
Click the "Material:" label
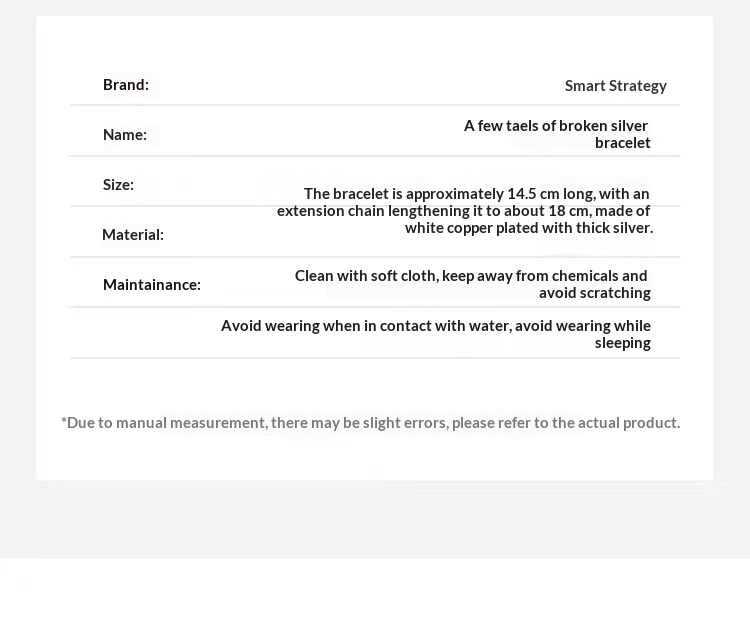coord(133,235)
